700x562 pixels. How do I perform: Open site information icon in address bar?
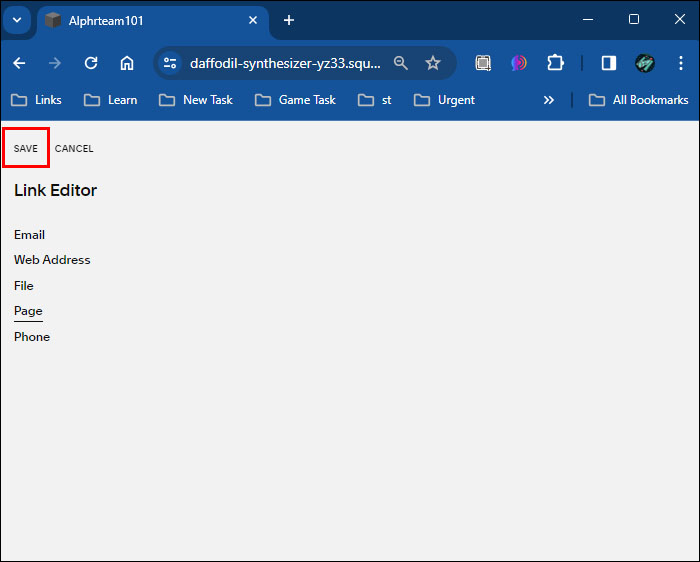[170, 63]
